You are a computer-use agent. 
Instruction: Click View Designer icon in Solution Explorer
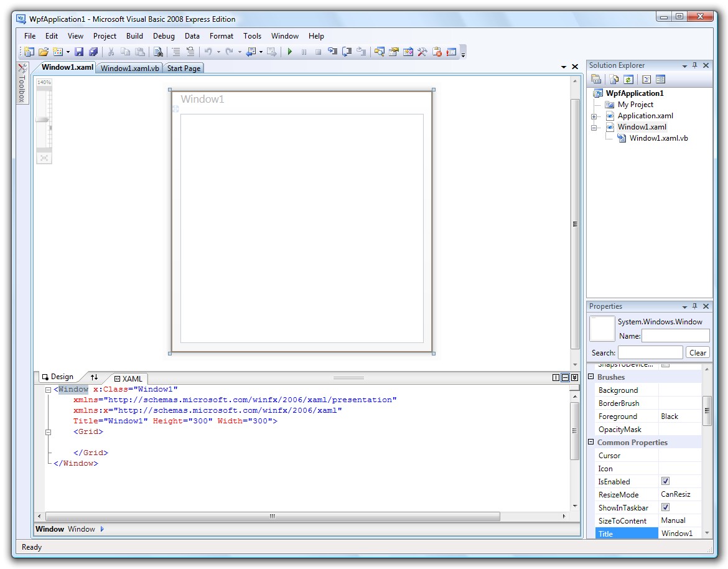click(x=660, y=80)
